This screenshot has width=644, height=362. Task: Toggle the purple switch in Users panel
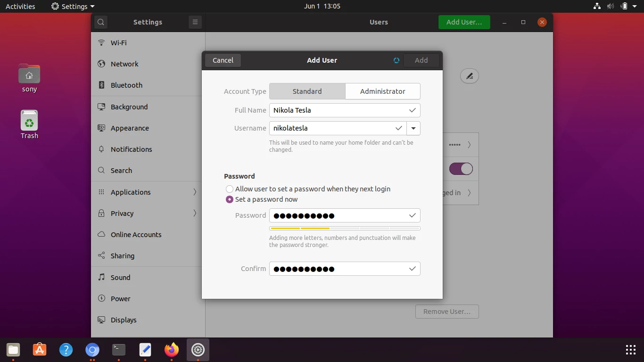(461, 169)
